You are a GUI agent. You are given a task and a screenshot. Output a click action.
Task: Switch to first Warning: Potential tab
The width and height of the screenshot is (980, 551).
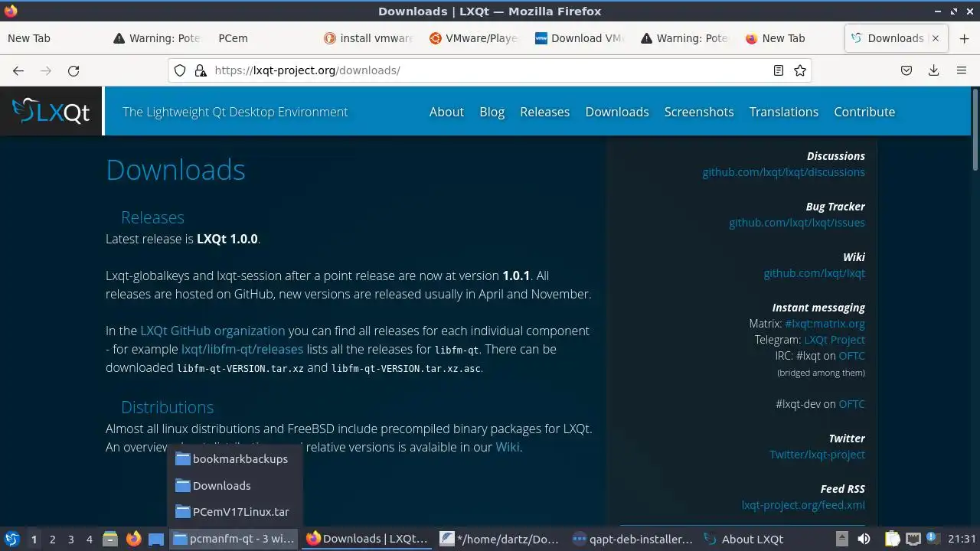[156, 38]
